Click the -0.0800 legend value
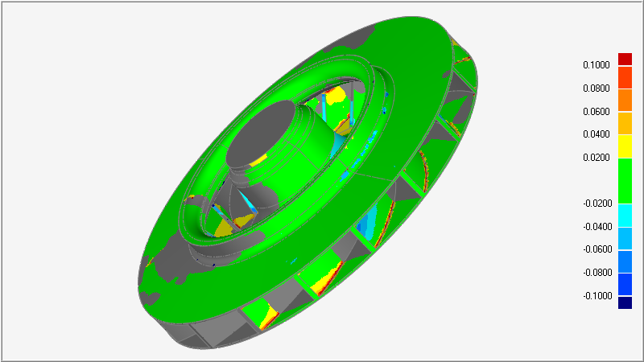Viewport: 644px width, 362px height. coord(597,273)
